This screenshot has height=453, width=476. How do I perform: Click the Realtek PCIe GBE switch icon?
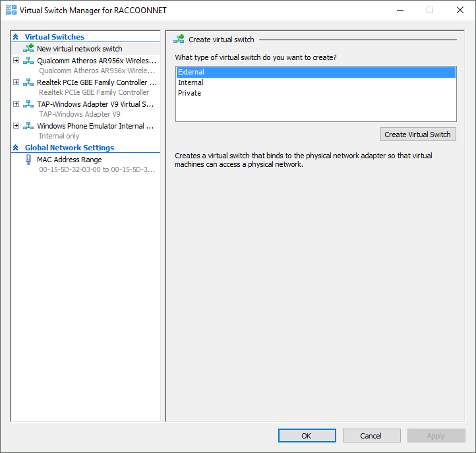tap(28, 82)
